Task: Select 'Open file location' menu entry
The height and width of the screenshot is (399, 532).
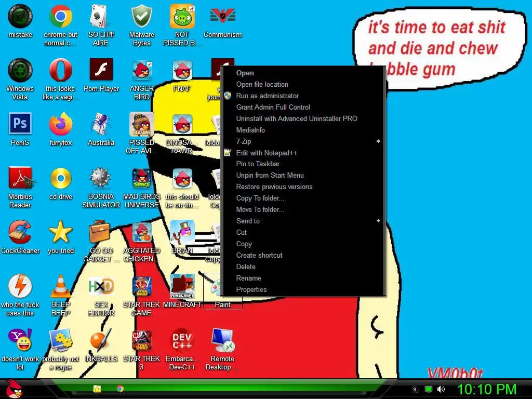Action: coord(303,85)
